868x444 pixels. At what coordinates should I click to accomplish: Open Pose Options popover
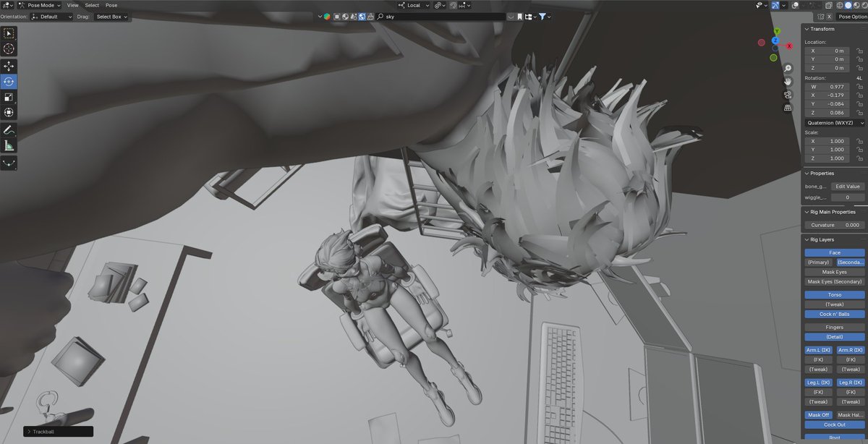coord(852,16)
